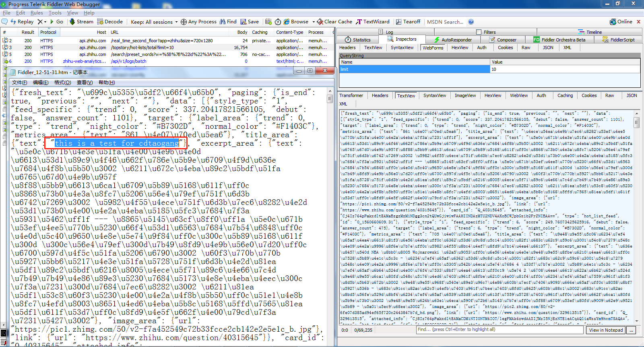The width and height of the screenshot is (644, 347).
Task: Select response ImageView tab
Action: click(465, 95)
